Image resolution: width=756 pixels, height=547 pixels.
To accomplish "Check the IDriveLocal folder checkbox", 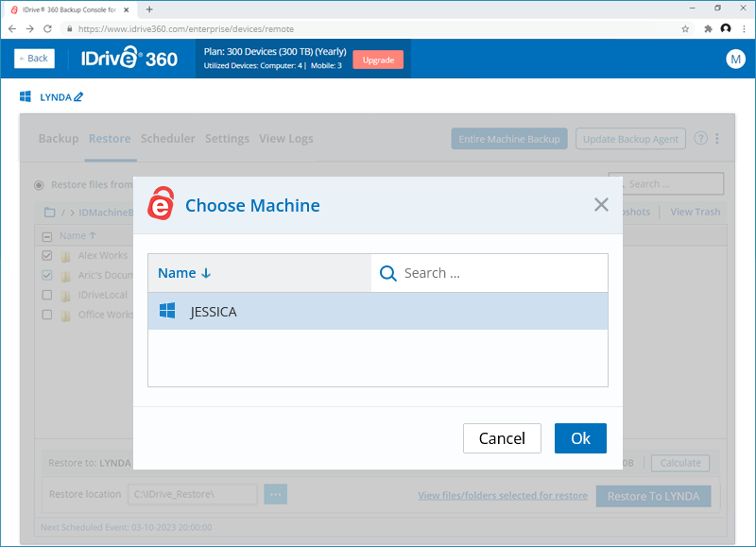I will 46,295.
